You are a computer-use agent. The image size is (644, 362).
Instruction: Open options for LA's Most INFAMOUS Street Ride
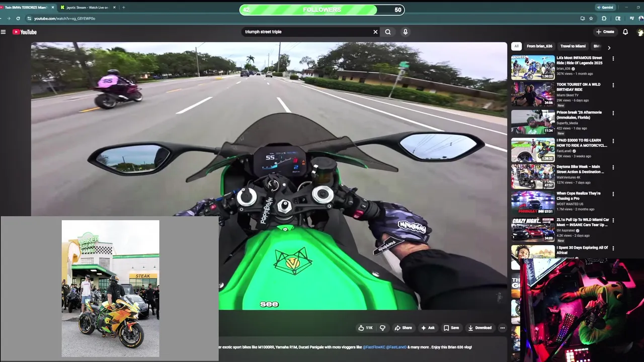pyautogui.click(x=613, y=58)
